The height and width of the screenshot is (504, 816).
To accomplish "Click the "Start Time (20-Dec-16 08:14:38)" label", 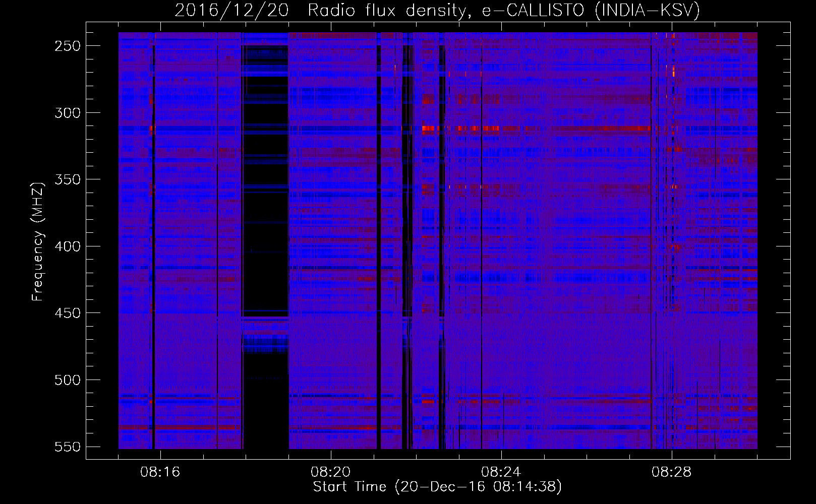I will pos(437,487).
